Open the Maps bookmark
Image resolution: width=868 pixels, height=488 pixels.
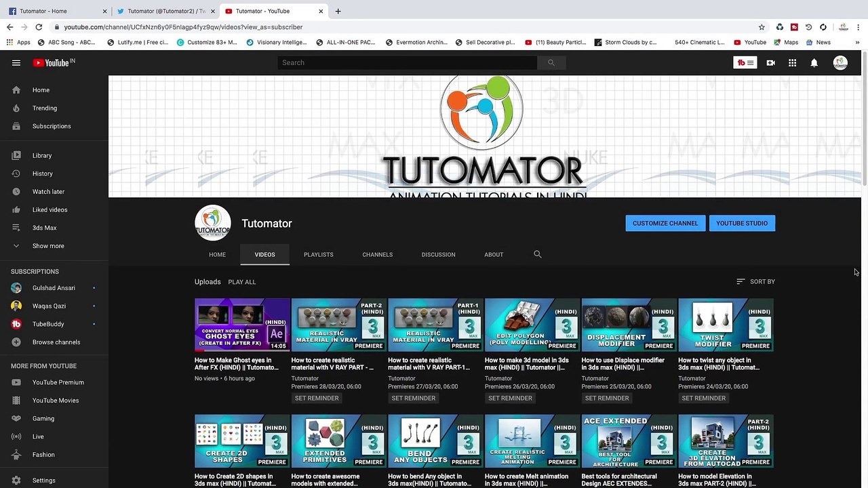pyautogui.click(x=785, y=42)
